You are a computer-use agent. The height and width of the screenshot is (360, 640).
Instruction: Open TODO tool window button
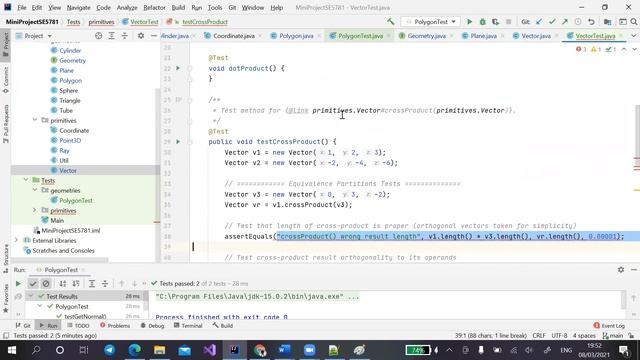click(78, 326)
